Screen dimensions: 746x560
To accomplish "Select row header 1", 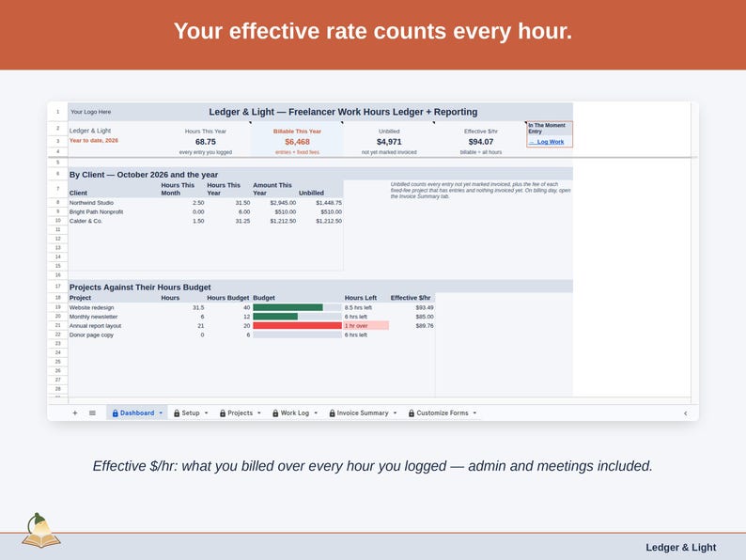I will click(58, 112).
